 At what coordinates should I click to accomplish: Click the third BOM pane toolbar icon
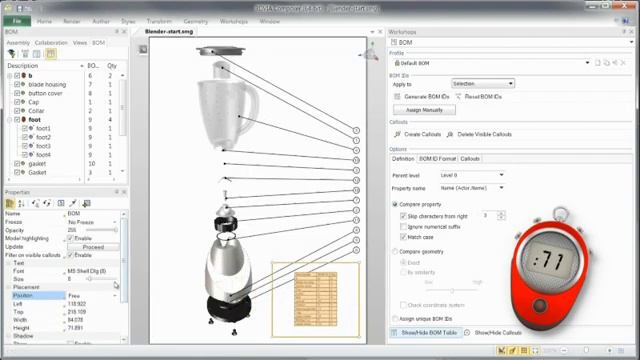(37, 54)
